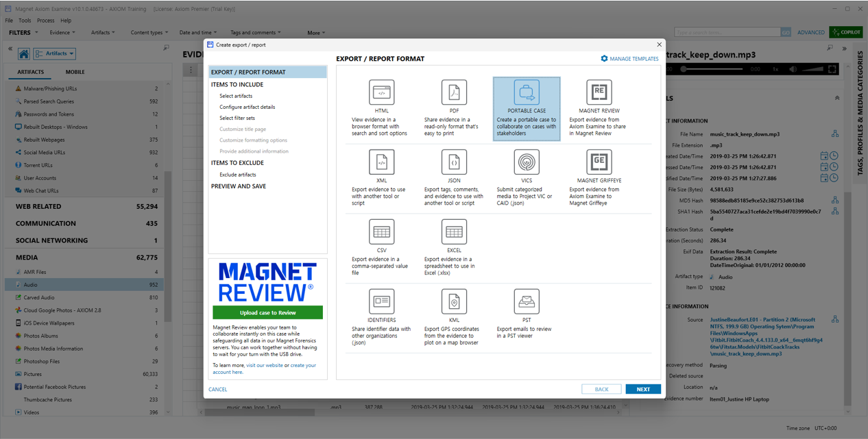Open the Content types filter dropdown

pos(149,32)
